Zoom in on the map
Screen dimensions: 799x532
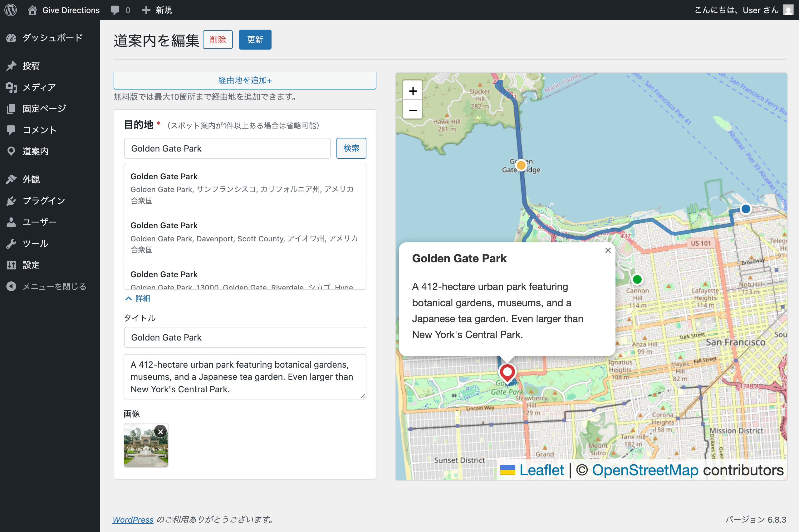pos(413,90)
